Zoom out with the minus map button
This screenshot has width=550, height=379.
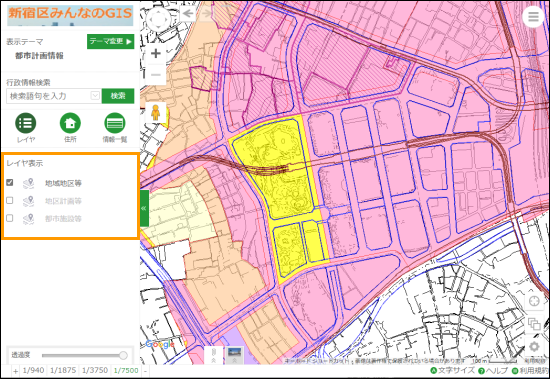coord(156,75)
